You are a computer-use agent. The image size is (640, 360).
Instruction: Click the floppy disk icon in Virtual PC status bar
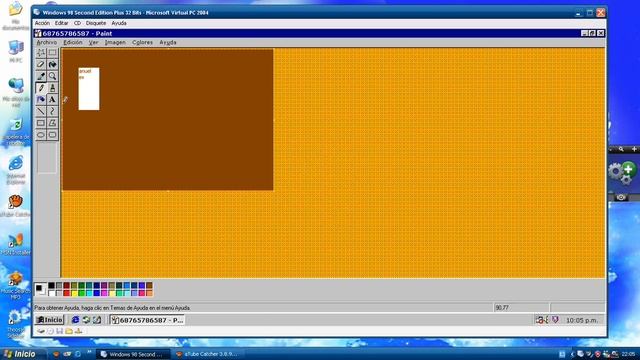pos(60,331)
